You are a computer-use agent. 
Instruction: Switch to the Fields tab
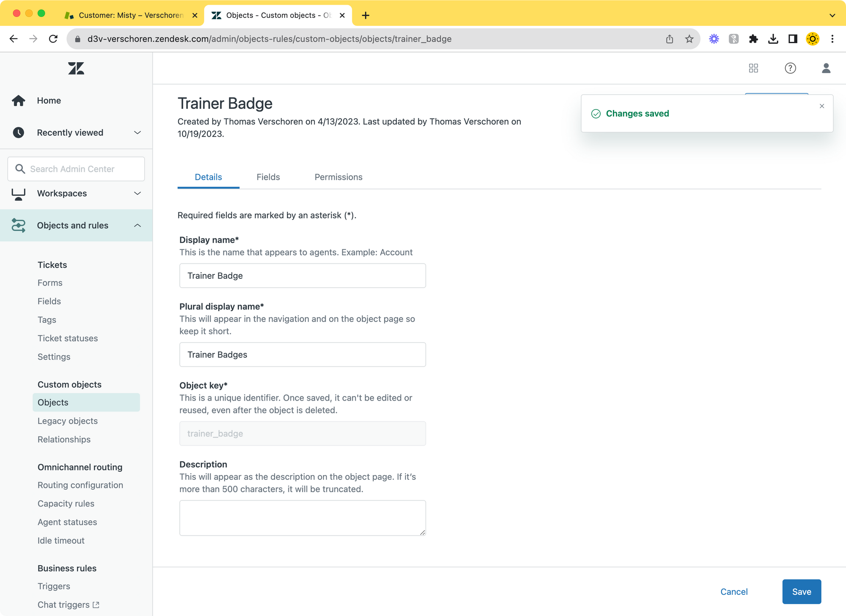point(268,177)
